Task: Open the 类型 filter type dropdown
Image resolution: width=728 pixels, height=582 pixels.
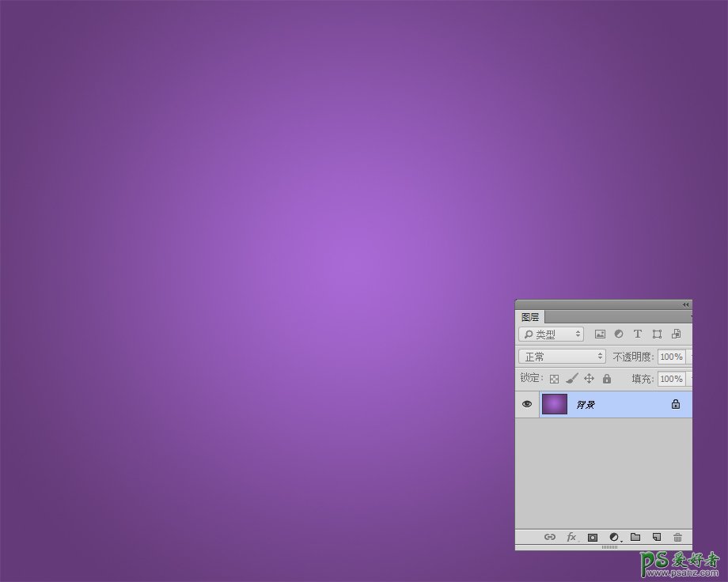Action: pos(551,334)
